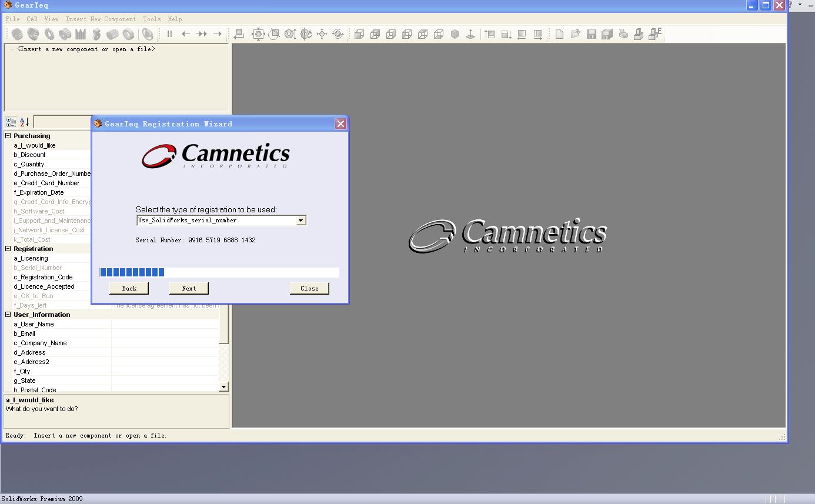This screenshot has height=504, width=815.
Task: Click the view panel left-arrow icon
Action: [x=522, y=34]
